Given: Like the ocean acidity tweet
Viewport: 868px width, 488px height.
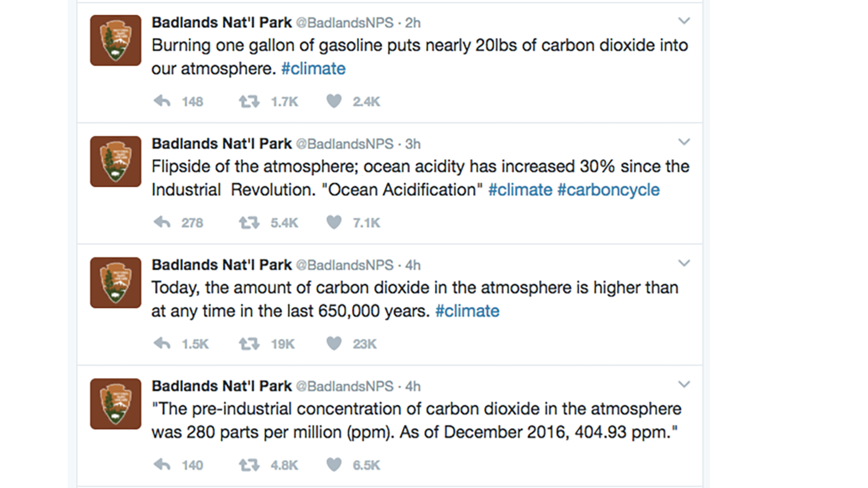Looking at the screenshot, I should pyautogui.click(x=334, y=222).
